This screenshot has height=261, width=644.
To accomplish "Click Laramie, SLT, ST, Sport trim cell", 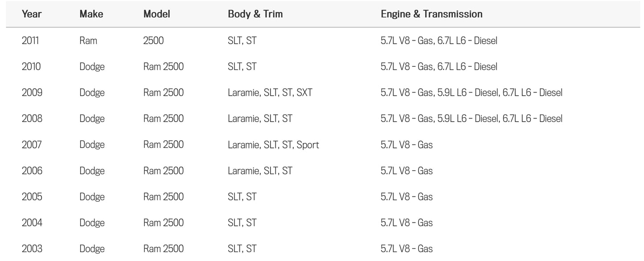I will click(x=273, y=145).
